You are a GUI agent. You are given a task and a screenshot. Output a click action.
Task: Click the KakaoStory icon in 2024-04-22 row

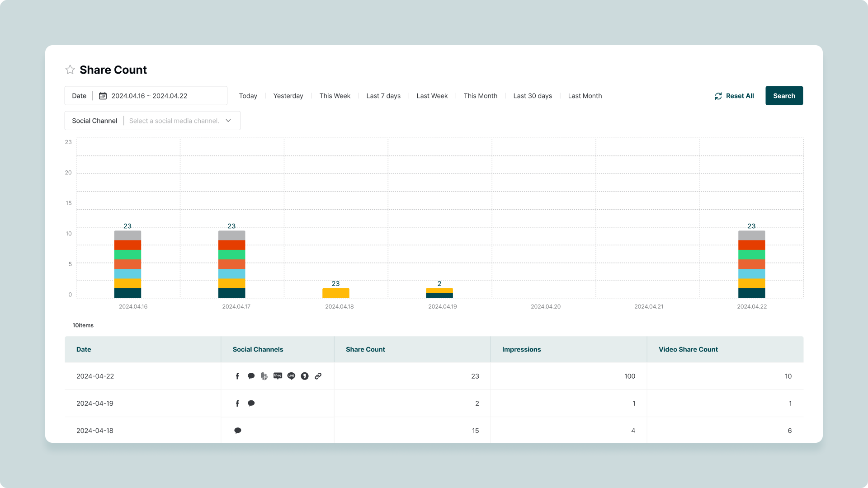pos(305,376)
